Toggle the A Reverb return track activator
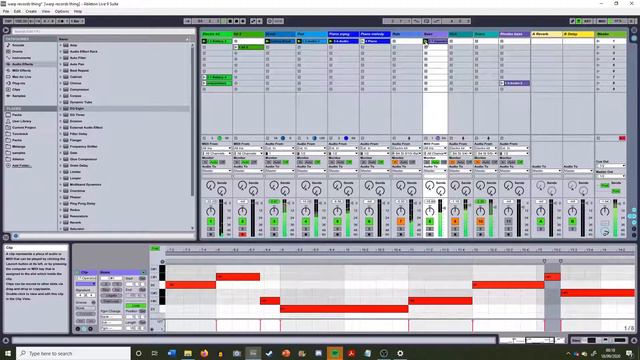 coord(540,221)
